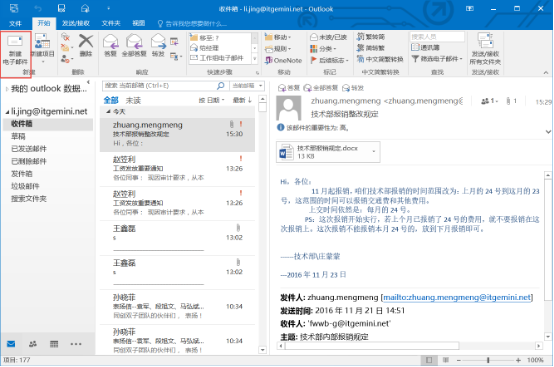Switch to Calendar view in bottom navigation
The image size is (554, 367).
click(54, 344)
